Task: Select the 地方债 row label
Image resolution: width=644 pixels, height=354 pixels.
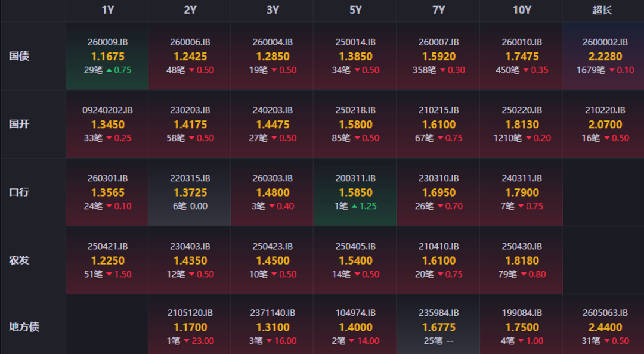Action: [24, 327]
